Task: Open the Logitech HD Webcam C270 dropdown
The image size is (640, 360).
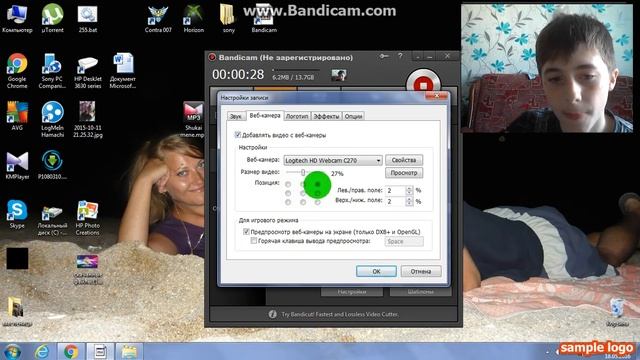Action: pyautogui.click(x=333, y=160)
